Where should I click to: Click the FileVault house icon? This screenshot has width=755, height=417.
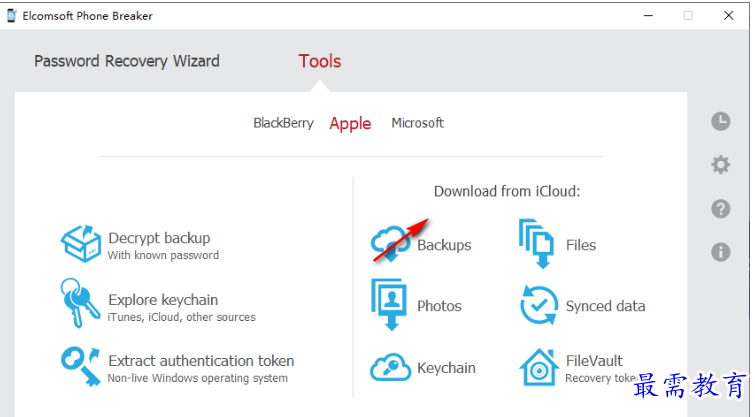point(539,367)
